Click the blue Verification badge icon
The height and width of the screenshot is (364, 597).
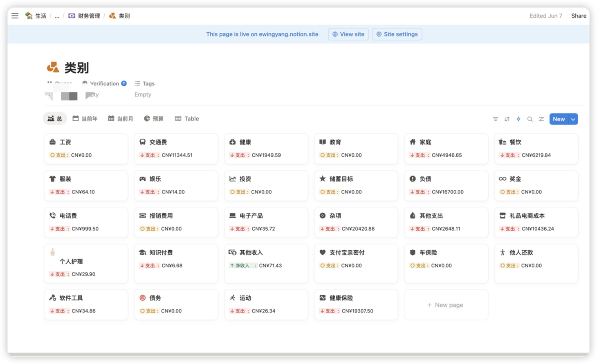[124, 83]
